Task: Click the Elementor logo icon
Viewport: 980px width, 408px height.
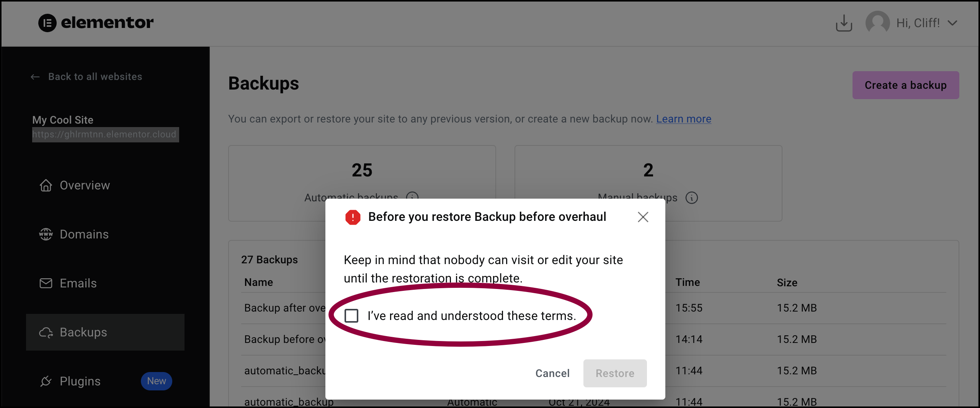Action: (x=47, y=23)
